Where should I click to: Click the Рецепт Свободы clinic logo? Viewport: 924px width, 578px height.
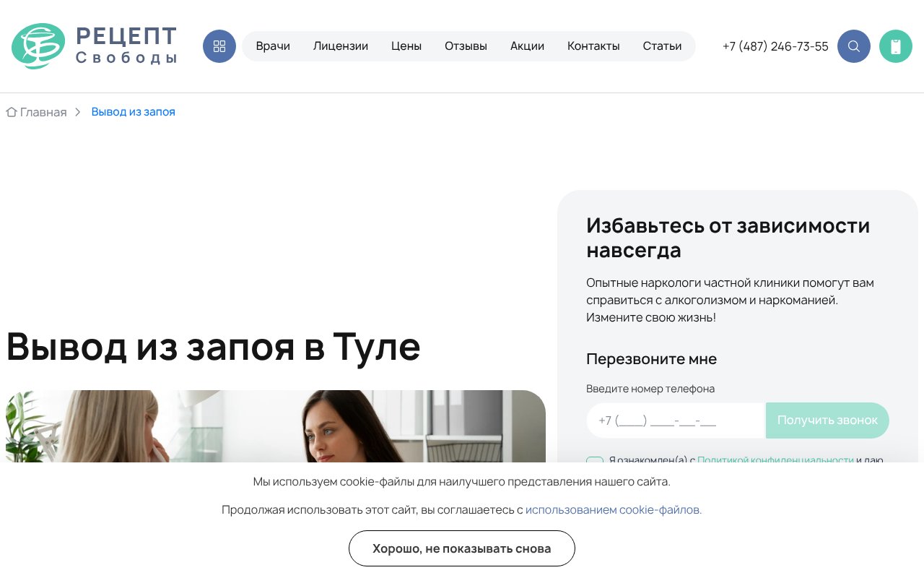pos(94,46)
